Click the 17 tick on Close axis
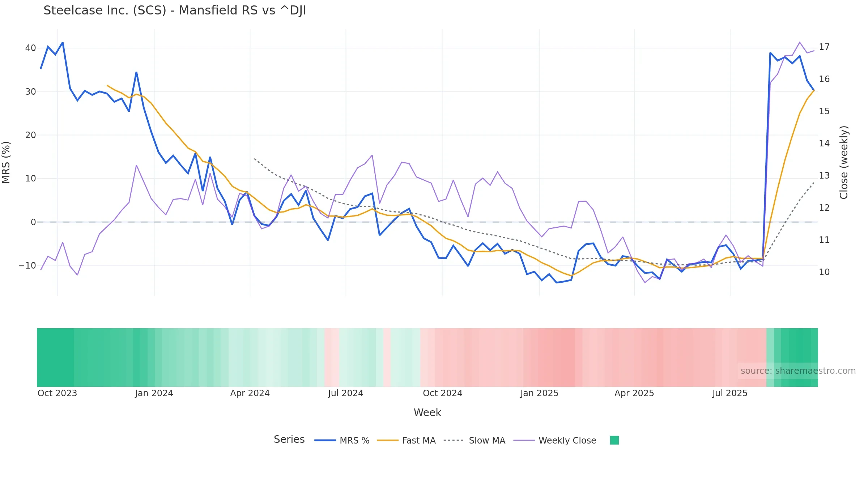Image resolution: width=868 pixels, height=488 pixels. tap(824, 47)
